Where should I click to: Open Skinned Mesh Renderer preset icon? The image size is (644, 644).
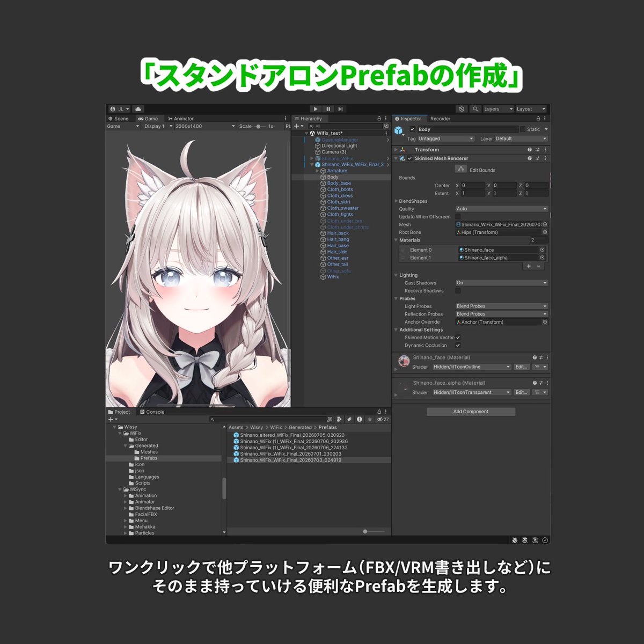click(538, 158)
